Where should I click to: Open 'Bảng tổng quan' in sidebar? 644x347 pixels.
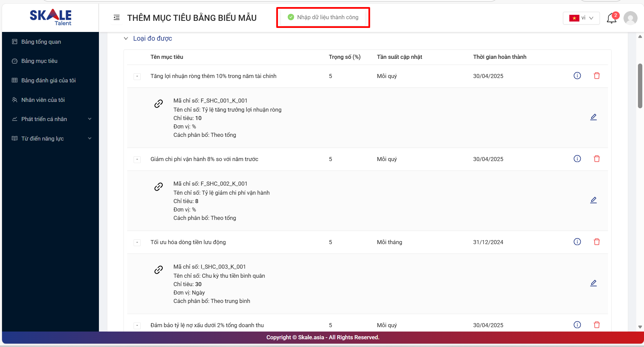(41, 42)
